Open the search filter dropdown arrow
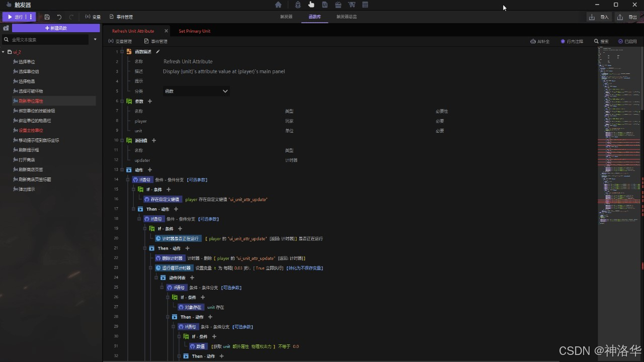This screenshot has height=362, width=644. click(x=95, y=39)
